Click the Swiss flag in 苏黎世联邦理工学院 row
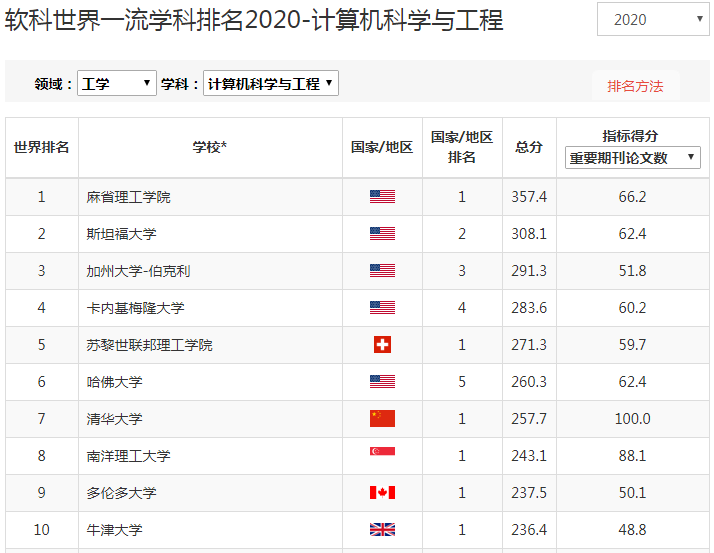This screenshot has height=553, width=714. click(x=382, y=344)
